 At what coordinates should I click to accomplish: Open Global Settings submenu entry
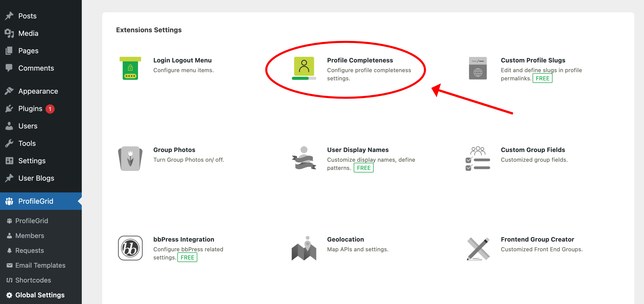[40, 295]
